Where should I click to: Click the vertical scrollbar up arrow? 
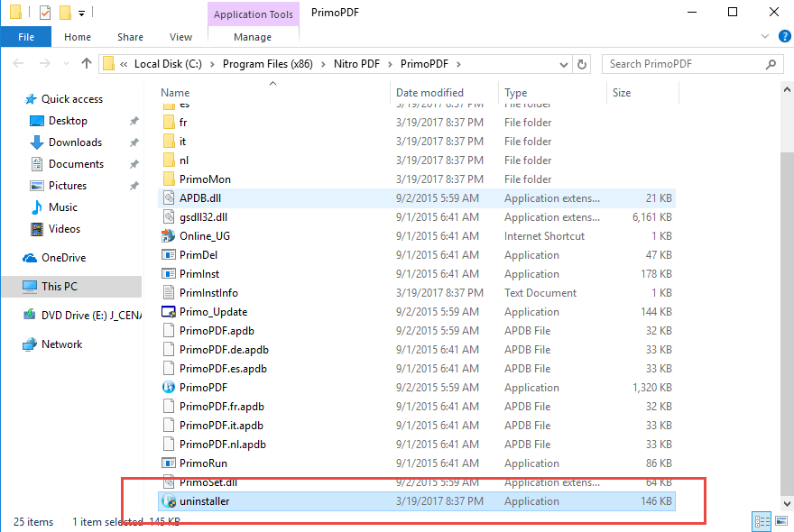(787, 89)
